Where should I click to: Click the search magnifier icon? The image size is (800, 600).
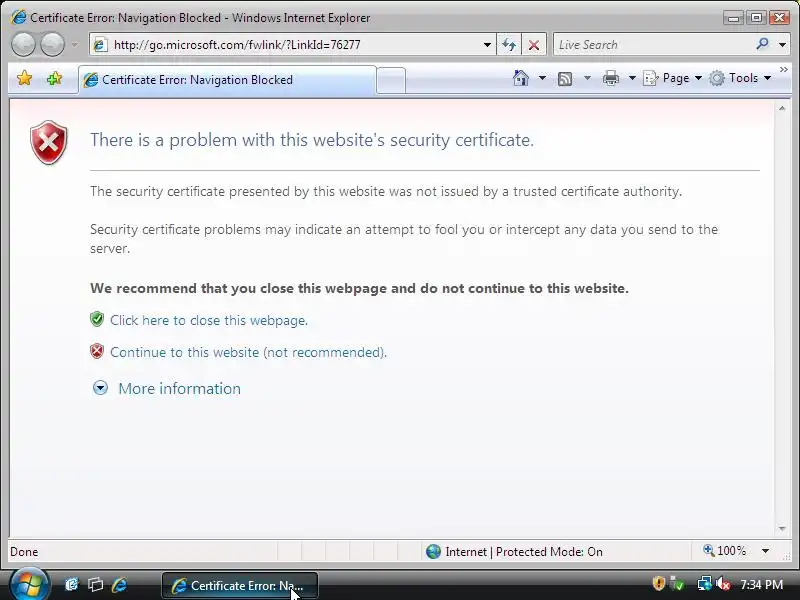pos(762,44)
